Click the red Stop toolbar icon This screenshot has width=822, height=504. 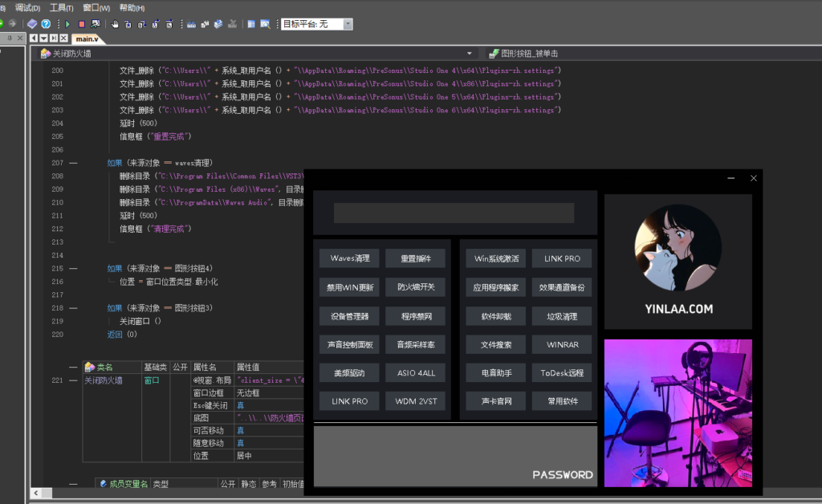[81, 24]
